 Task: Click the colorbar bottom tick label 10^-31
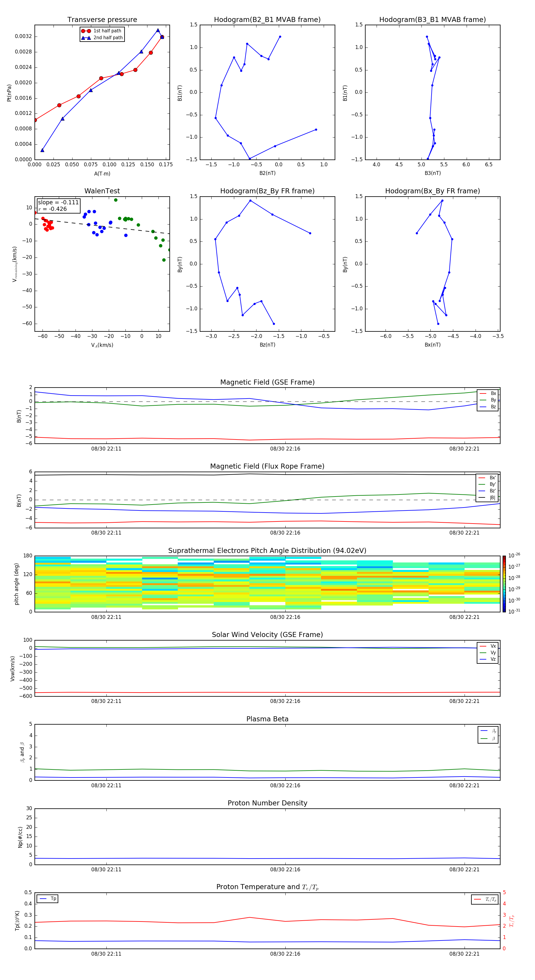pos(514,611)
